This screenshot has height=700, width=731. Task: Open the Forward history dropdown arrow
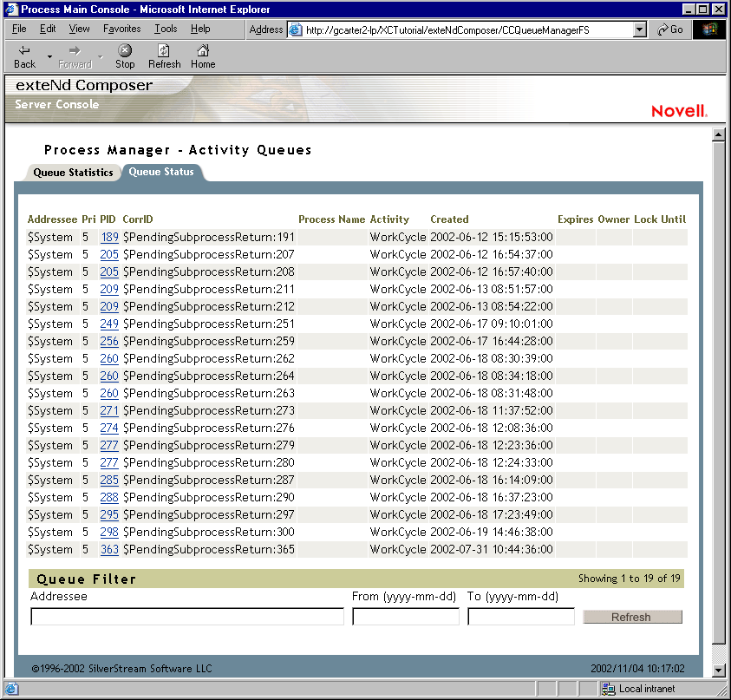101,57
